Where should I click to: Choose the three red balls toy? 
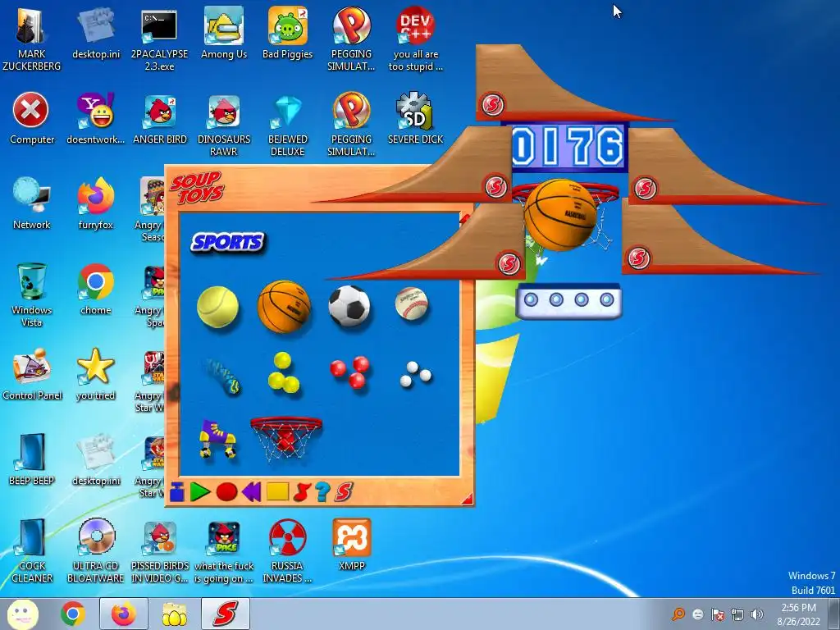[349, 372]
